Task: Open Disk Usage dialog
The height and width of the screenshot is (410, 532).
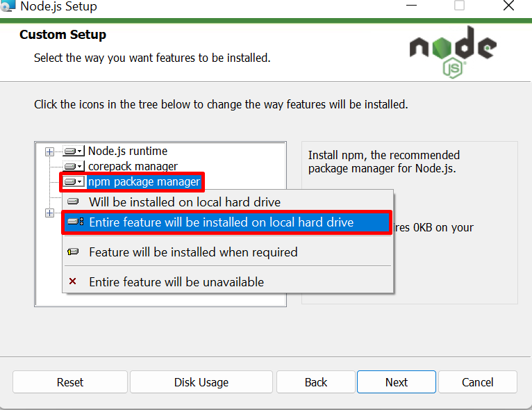Action: [201, 382]
